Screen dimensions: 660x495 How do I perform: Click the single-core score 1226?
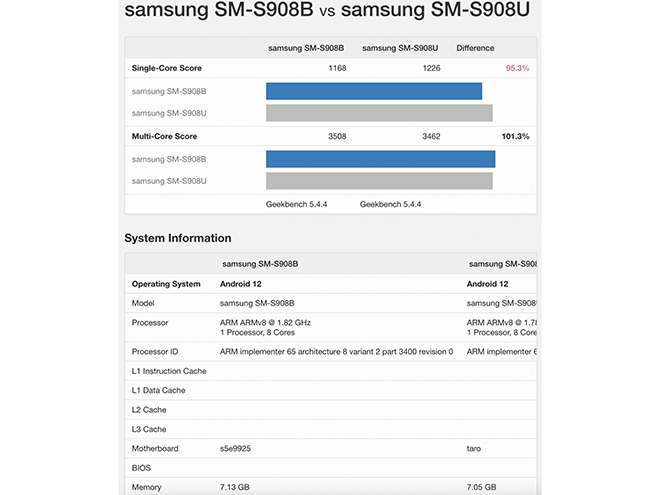[431, 68]
